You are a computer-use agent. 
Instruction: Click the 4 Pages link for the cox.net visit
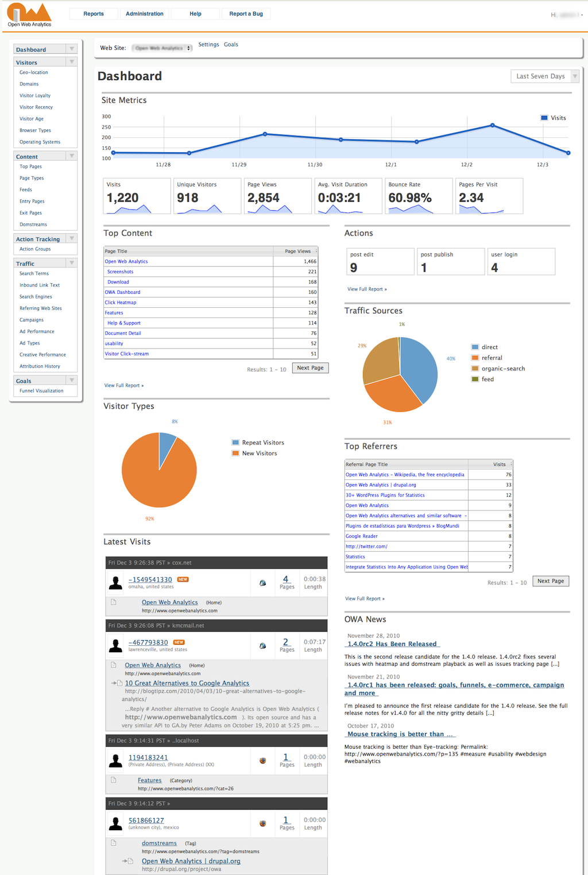coord(287,579)
